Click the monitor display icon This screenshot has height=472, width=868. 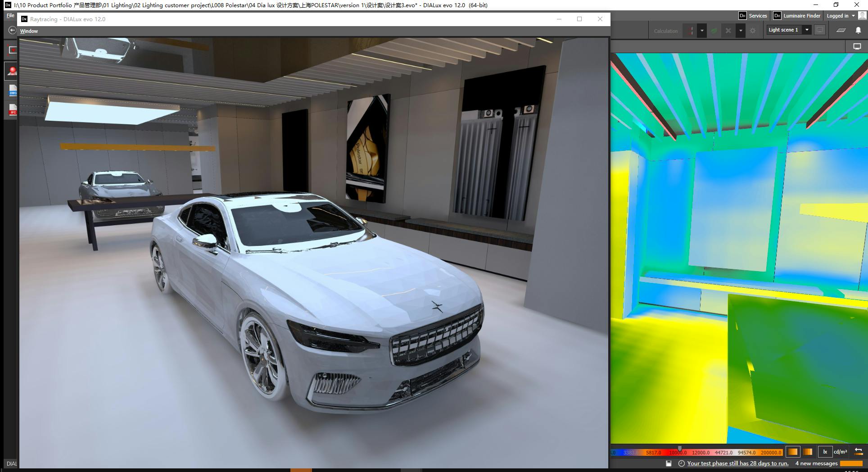pyautogui.click(x=857, y=46)
